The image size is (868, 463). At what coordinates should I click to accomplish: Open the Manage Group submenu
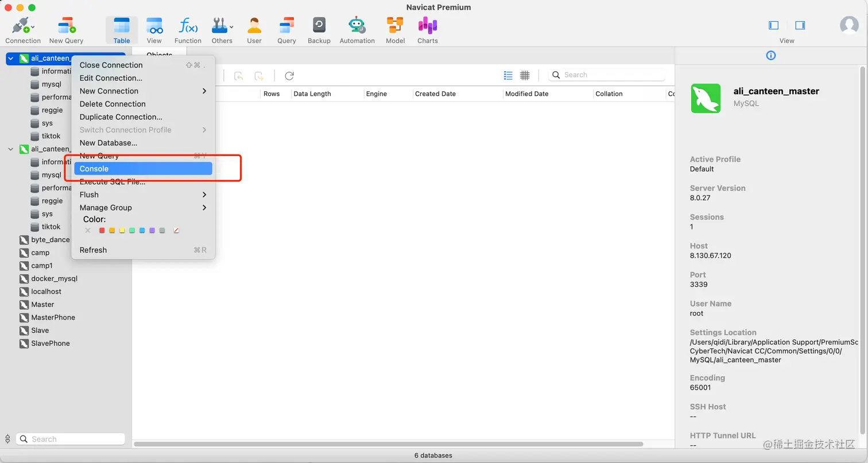(143, 208)
